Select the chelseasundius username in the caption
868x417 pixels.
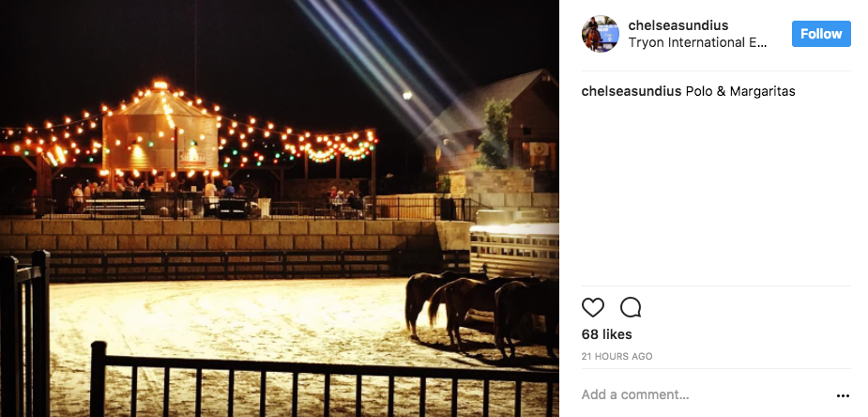[632, 91]
